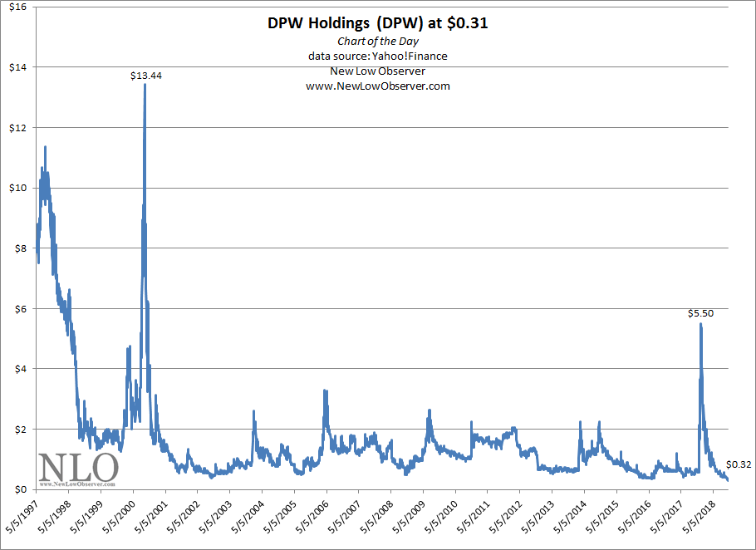Click the data source Yahoo!Finance text
756x550 pixels.
pyautogui.click(x=378, y=56)
